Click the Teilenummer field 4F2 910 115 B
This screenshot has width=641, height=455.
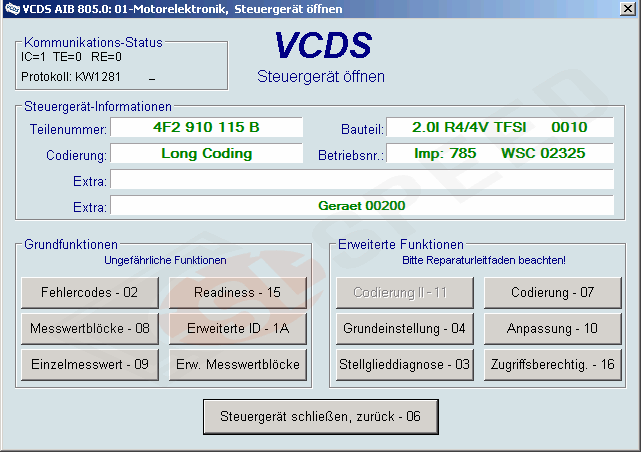click(206, 127)
